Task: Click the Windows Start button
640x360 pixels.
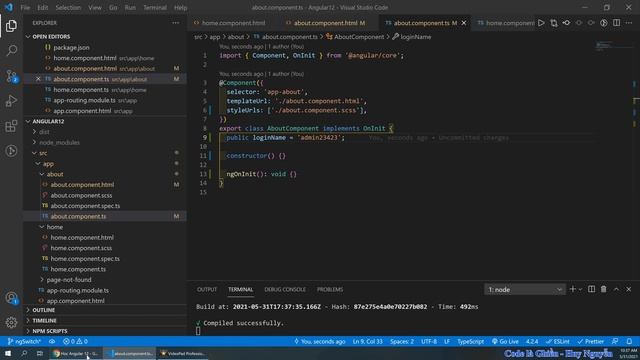Action: coord(8,353)
